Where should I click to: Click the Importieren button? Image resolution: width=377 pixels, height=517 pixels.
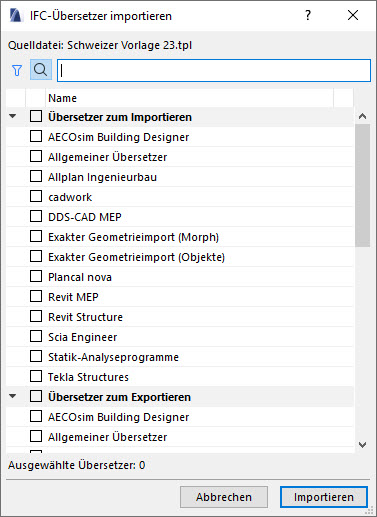[324, 497]
